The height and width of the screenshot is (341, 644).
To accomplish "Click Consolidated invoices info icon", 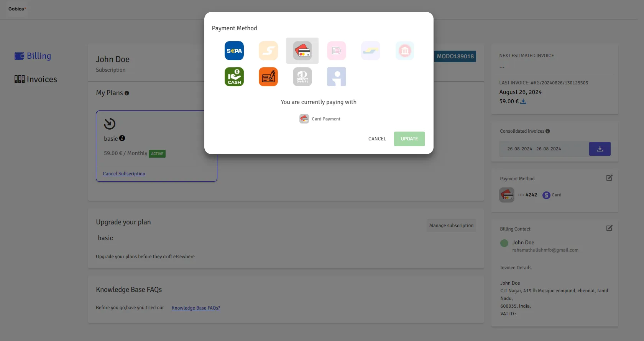I will 548,131.
